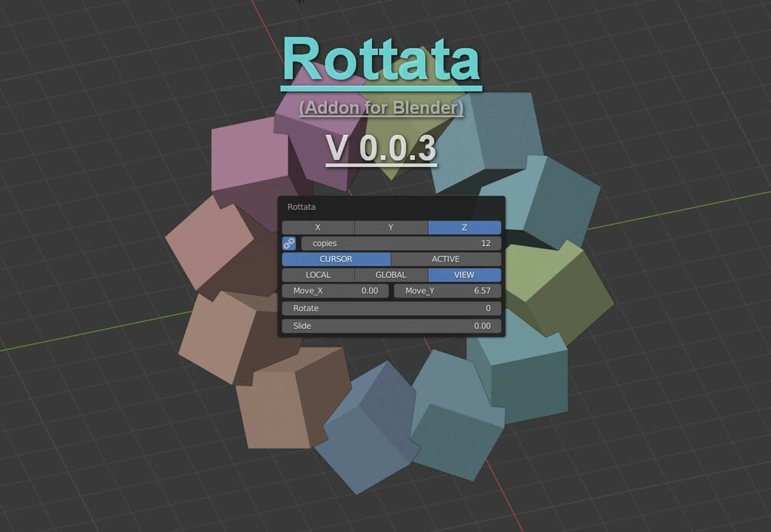Switch orientation to LOCAL
Image resolution: width=771 pixels, height=532 pixels.
318,274
